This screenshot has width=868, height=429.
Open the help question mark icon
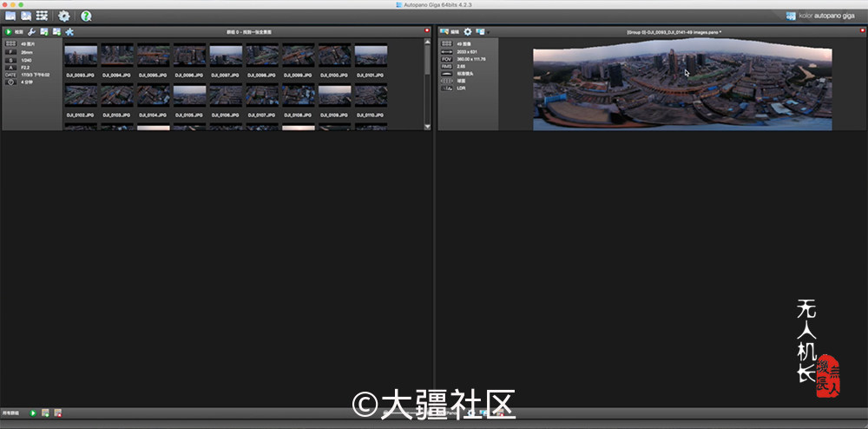click(86, 16)
